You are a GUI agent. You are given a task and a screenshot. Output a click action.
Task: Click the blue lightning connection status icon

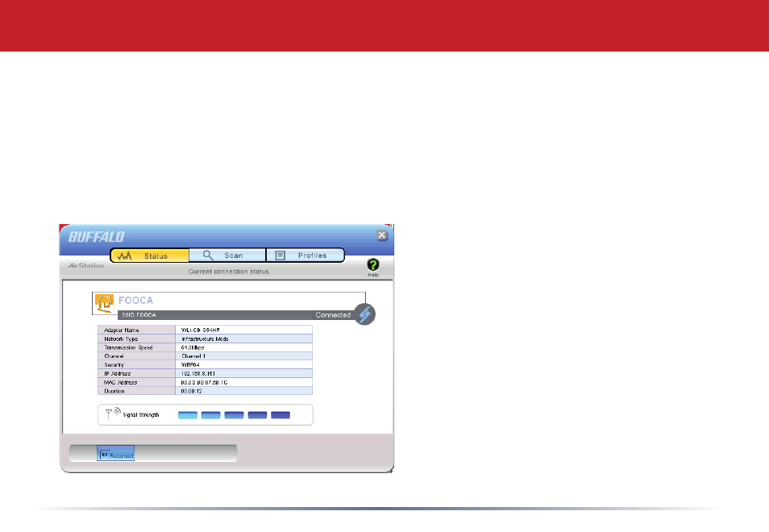[x=364, y=314]
